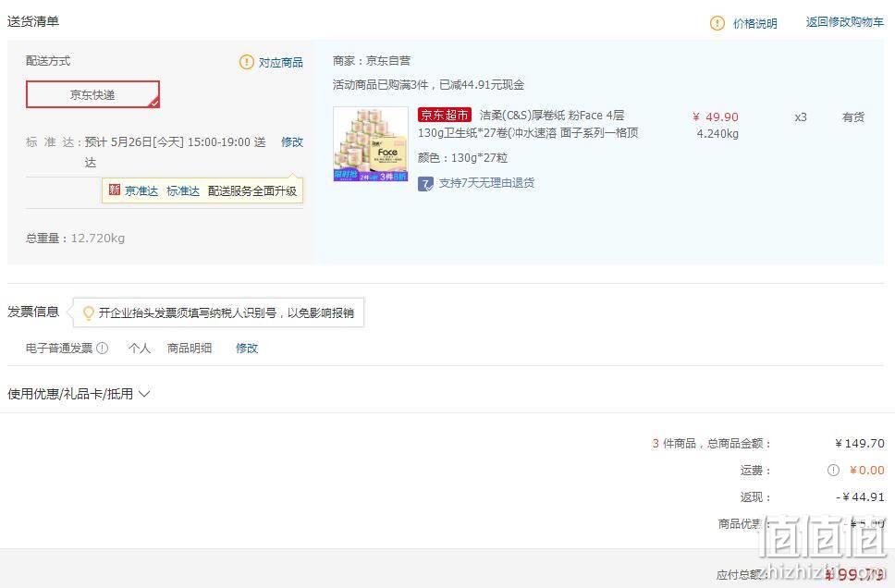
Task: Click the 商品明细 invoice content text
Action: (189, 349)
